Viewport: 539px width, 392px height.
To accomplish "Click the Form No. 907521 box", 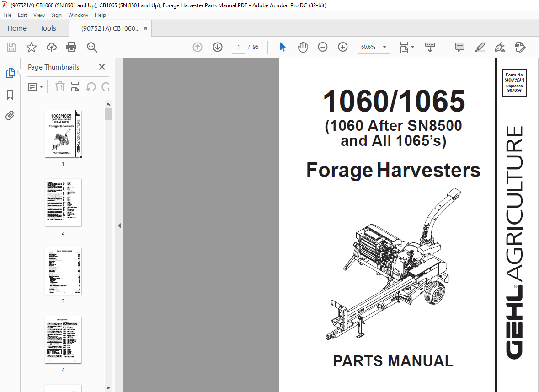I will (x=514, y=82).
